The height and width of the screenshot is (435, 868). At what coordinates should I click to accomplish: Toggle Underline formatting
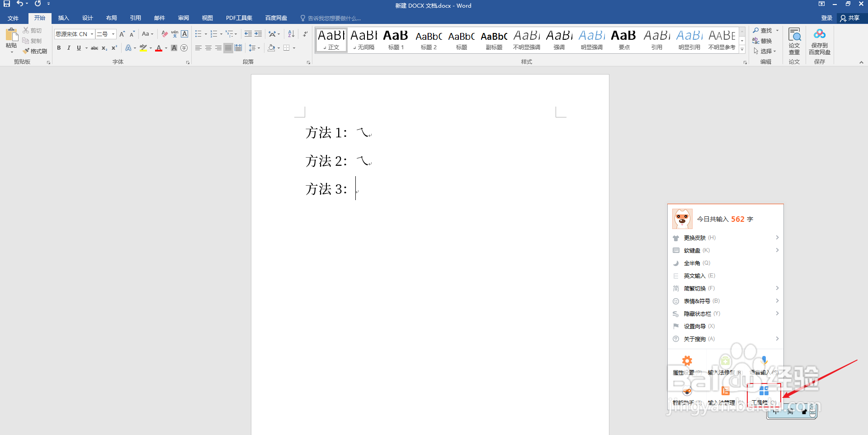pyautogui.click(x=79, y=48)
